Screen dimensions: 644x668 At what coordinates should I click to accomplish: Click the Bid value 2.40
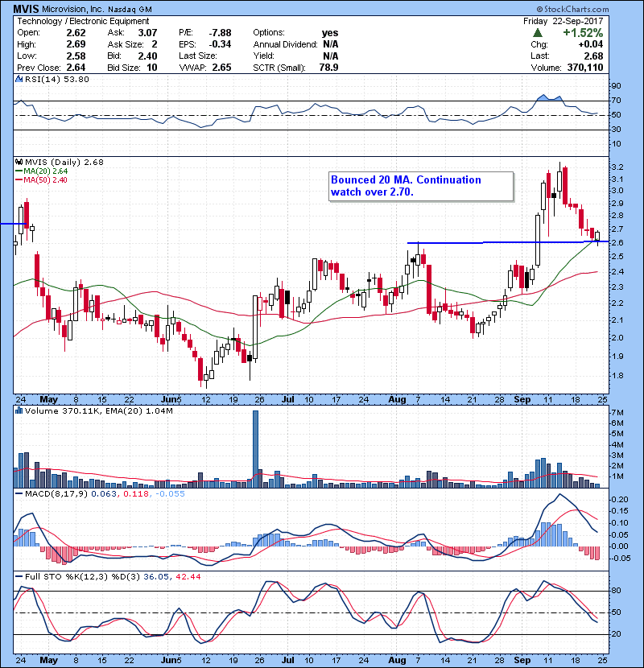[147, 56]
